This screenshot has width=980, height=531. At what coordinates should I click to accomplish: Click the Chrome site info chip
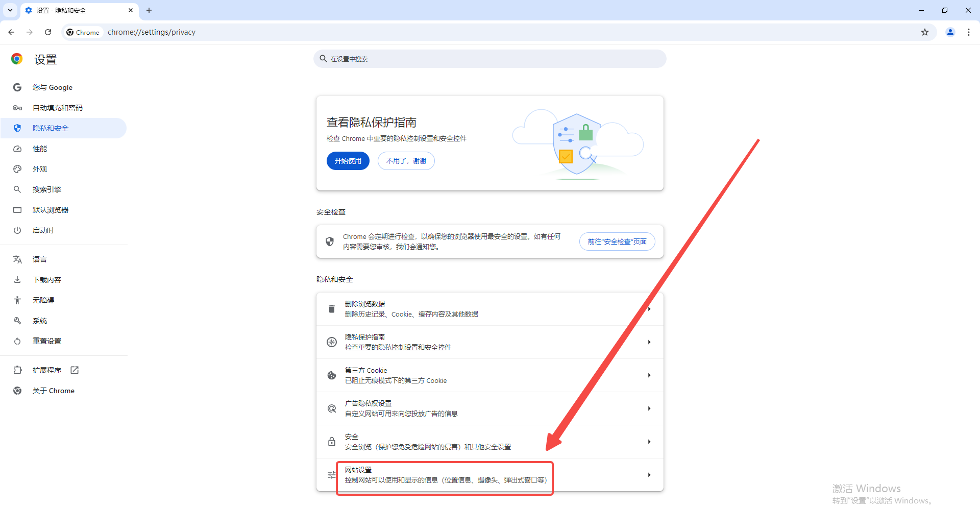pyautogui.click(x=83, y=32)
